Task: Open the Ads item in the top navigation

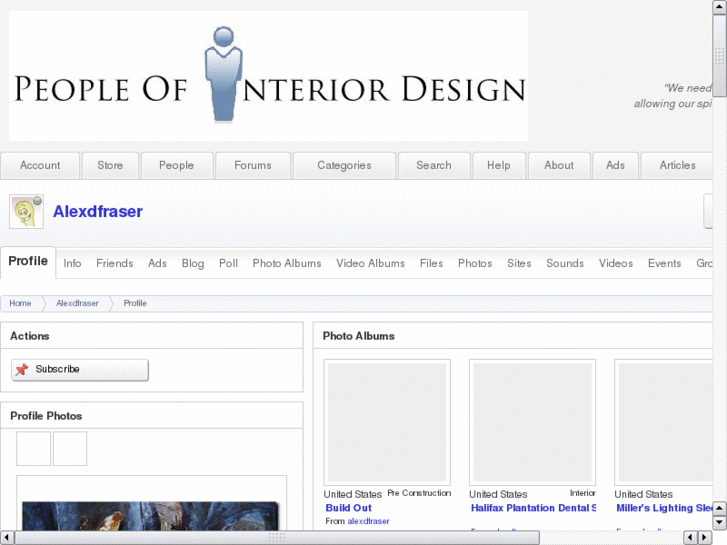Action: 615,166
